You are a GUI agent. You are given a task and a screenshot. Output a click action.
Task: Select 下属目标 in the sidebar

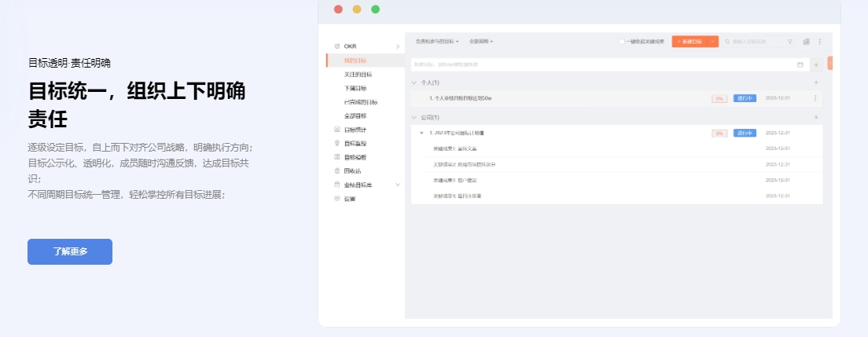(x=355, y=88)
